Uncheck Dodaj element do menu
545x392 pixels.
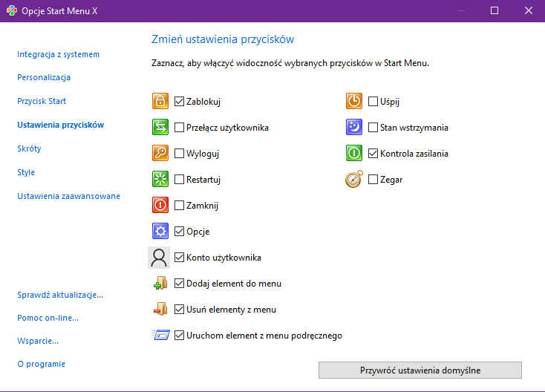pos(179,284)
